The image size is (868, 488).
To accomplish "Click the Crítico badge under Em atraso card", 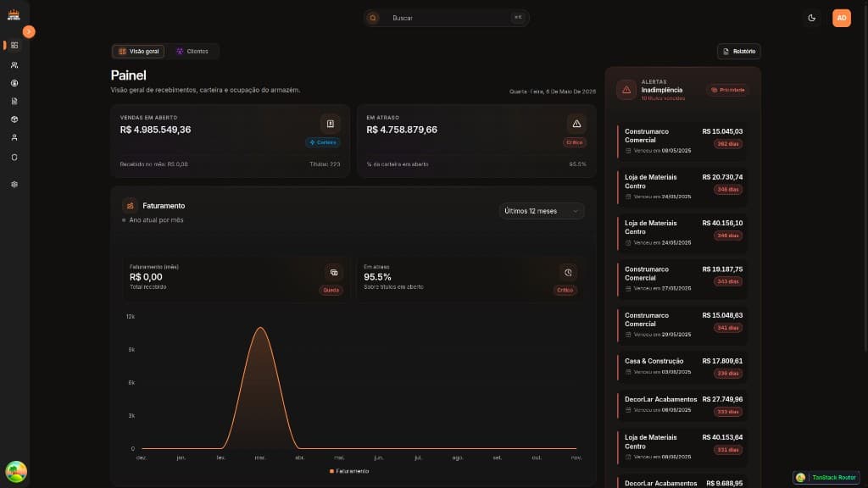I will tap(574, 142).
